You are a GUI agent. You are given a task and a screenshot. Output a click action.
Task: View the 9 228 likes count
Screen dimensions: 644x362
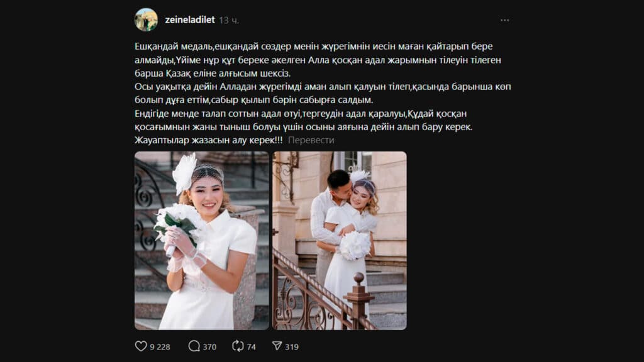tap(160, 347)
